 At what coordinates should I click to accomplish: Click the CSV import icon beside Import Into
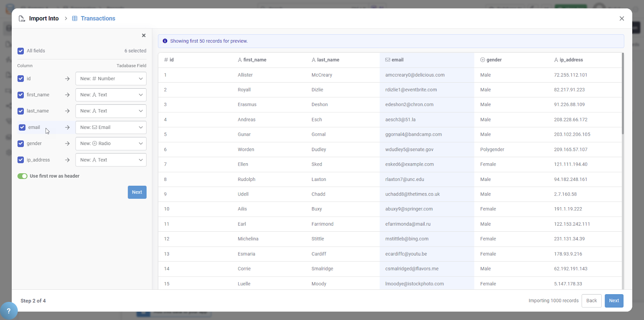[22, 19]
